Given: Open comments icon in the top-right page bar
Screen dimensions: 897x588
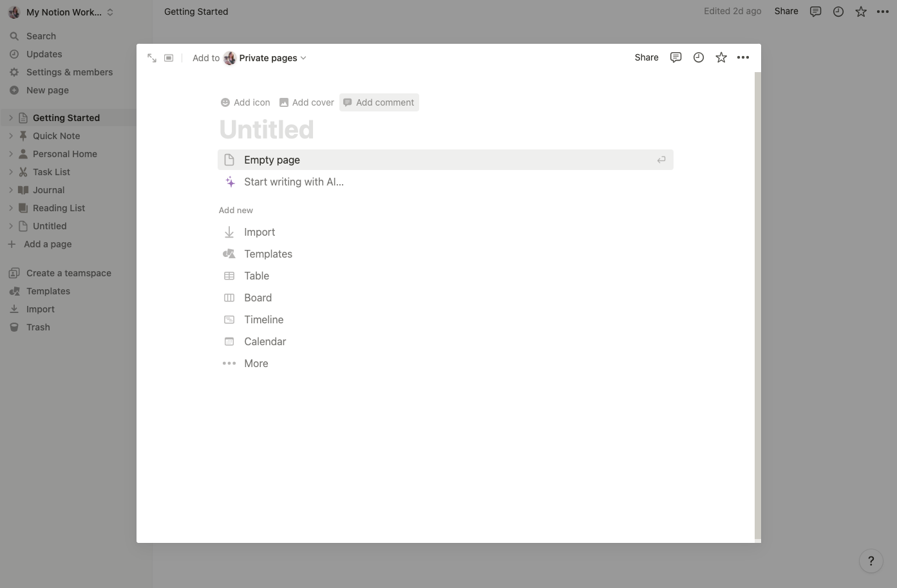Looking at the screenshot, I should [815, 12].
